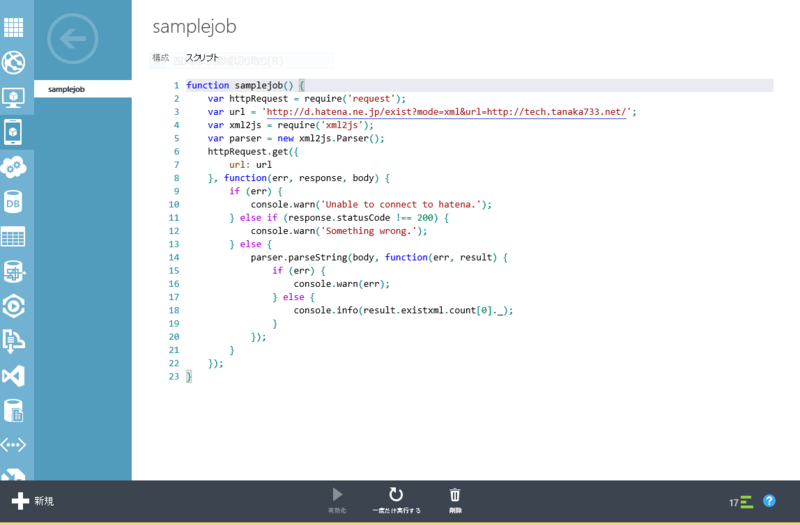Open Cloud Services gear-cloud icon
Screen dimensions: 800x525
[13, 167]
